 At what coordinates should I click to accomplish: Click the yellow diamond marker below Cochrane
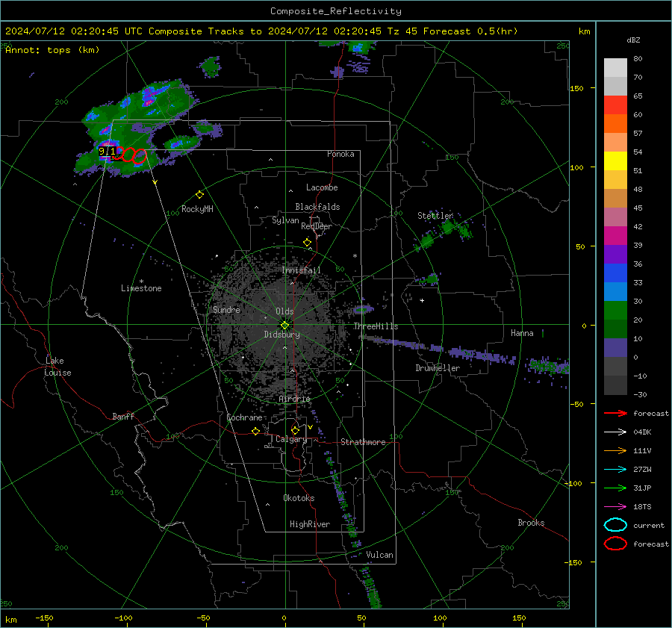(x=256, y=431)
